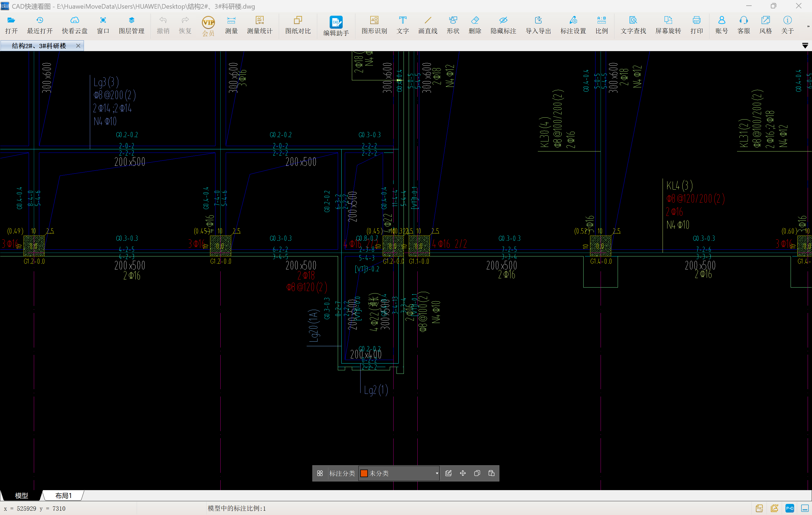
Task: Open the 测量 measure tool
Action: 231,25
